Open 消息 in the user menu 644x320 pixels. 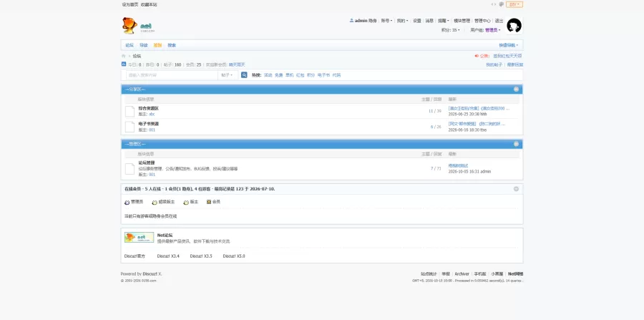[x=429, y=21]
